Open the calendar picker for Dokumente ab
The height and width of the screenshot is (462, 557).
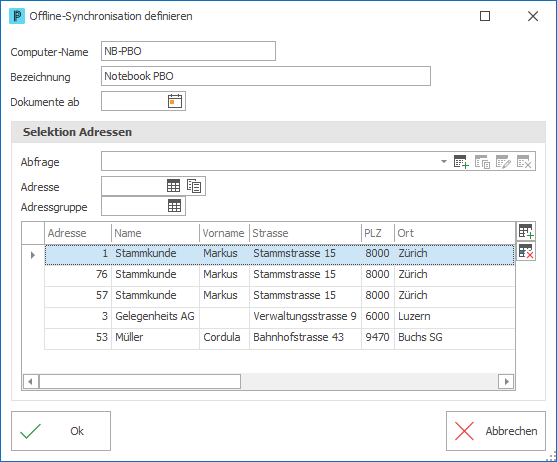coord(175,101)
